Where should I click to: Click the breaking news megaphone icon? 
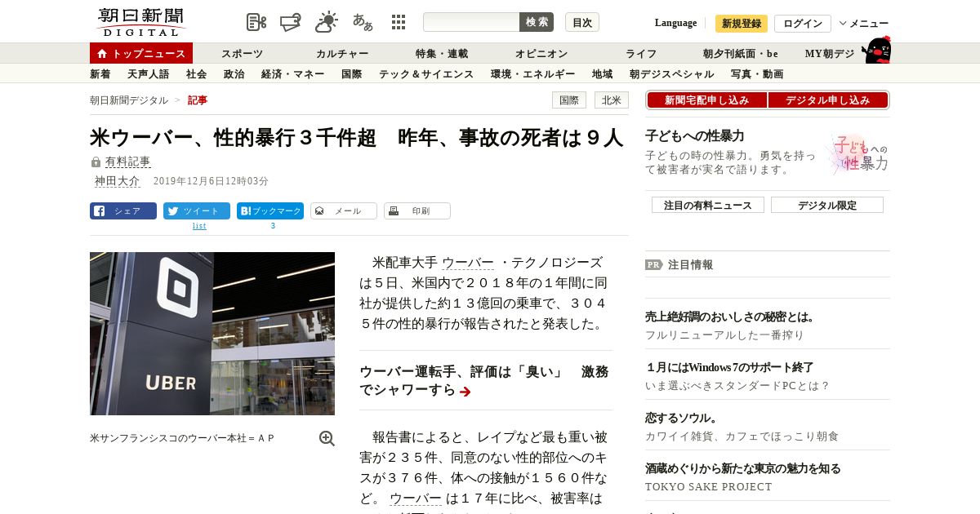click(x=291, y=22)
